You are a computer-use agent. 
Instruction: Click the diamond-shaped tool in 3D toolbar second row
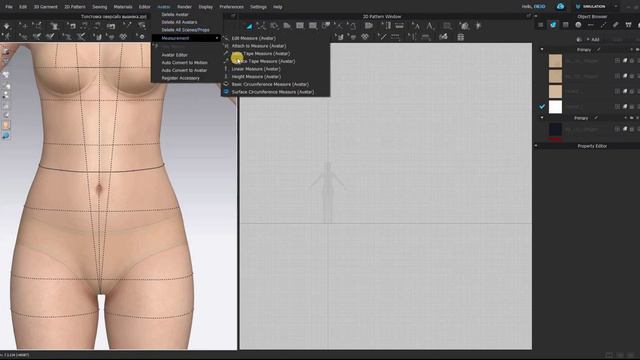[x=123, y=36]
